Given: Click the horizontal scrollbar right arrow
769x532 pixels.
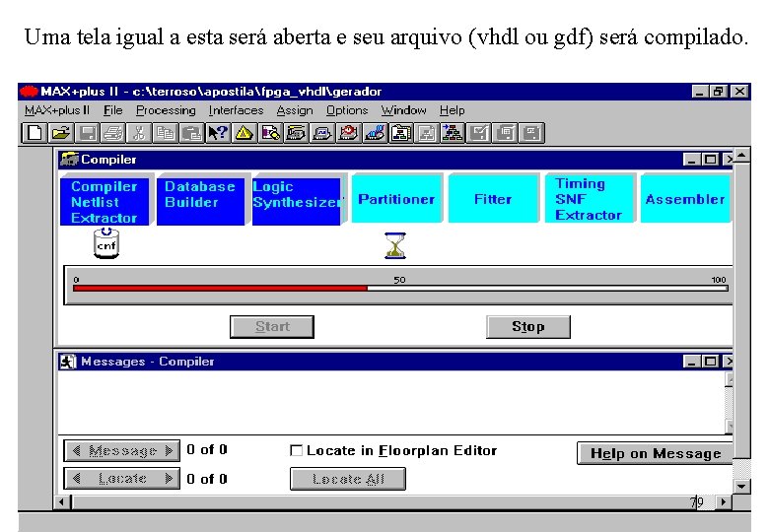Looking at the screenshot, I should click(x=723, y=502).
